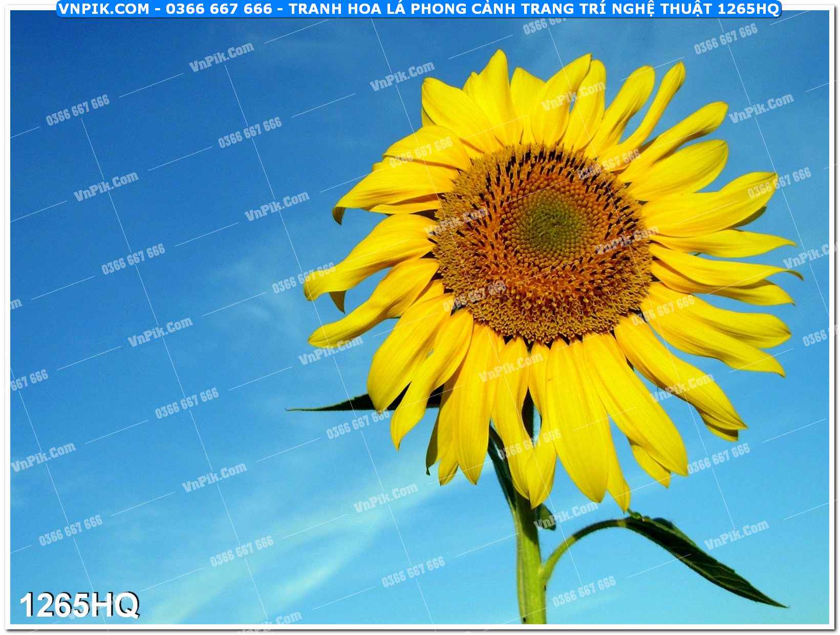Click the 1265HQ code ending the top banner
Screen dimensions: 840x635
click(748, 9)
